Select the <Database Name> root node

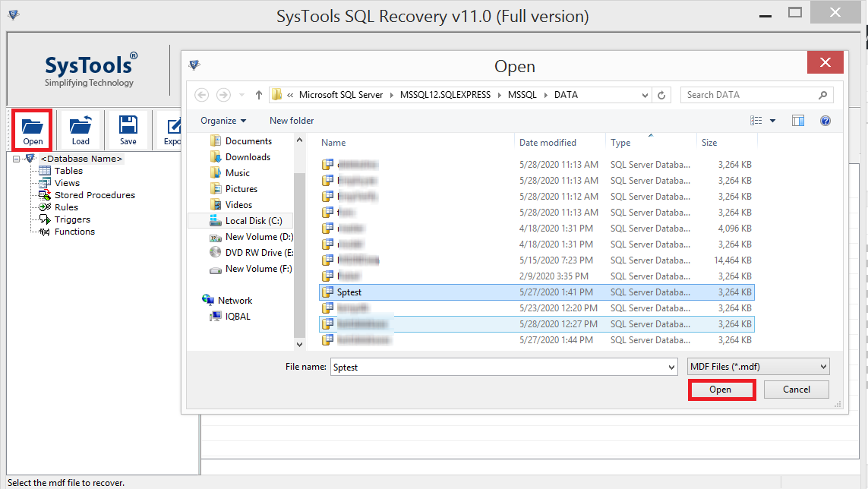point(81,159)
